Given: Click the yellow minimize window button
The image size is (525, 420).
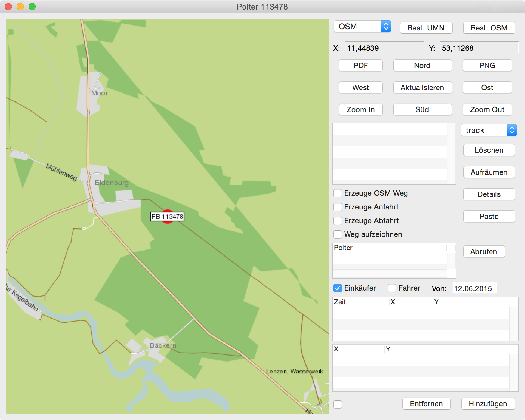Looking at the screenshot, I should coord(20,7).
